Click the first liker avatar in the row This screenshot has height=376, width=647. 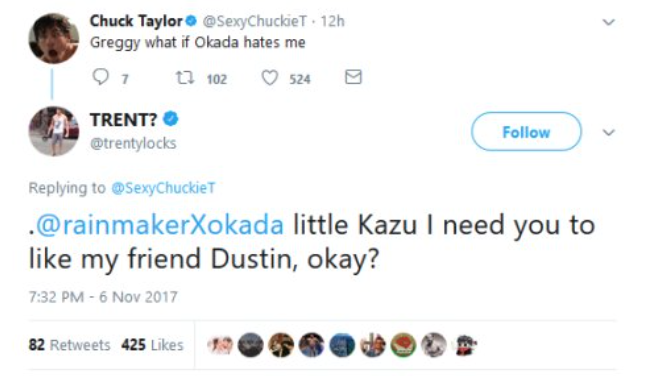(220, 345)
